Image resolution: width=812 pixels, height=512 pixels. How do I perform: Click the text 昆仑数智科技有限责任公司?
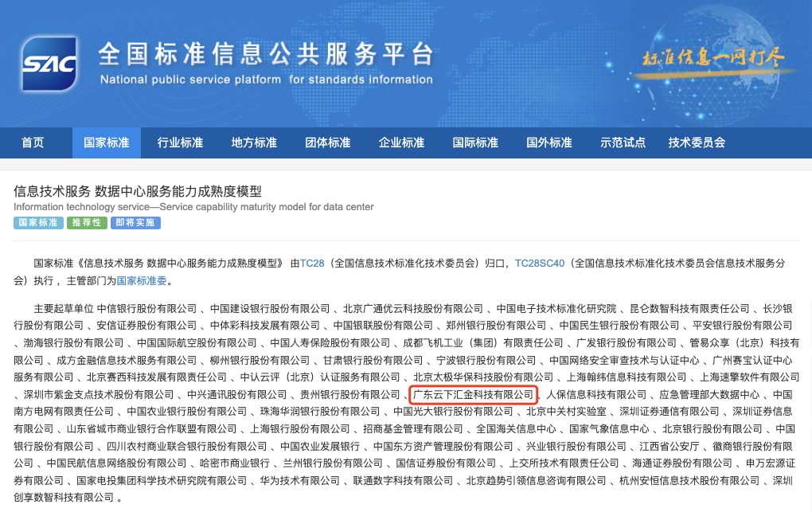click(x=689, y=309)
